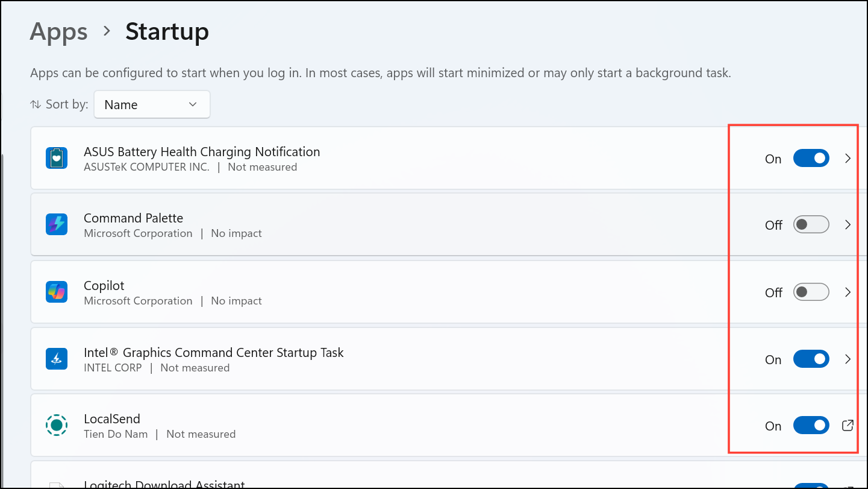Open the Sort by Name dropdown
The image size is (868, 489).
coord(152,104)
